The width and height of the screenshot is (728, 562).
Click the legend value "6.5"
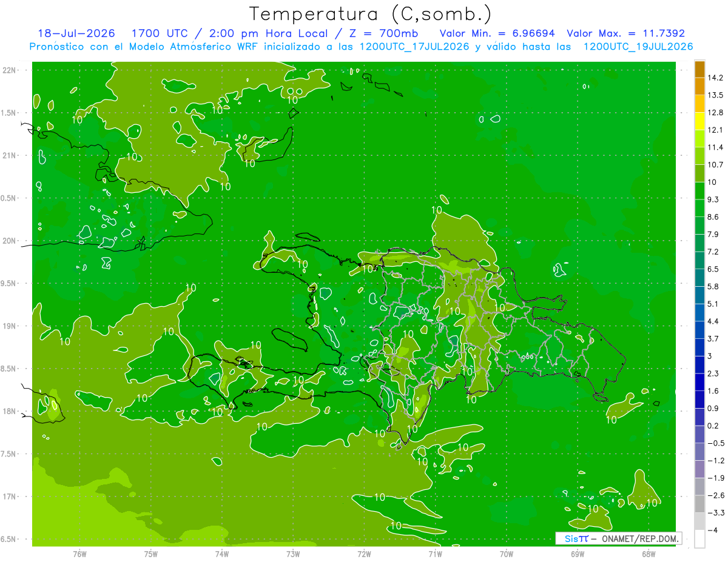click(x=713, y=269)
